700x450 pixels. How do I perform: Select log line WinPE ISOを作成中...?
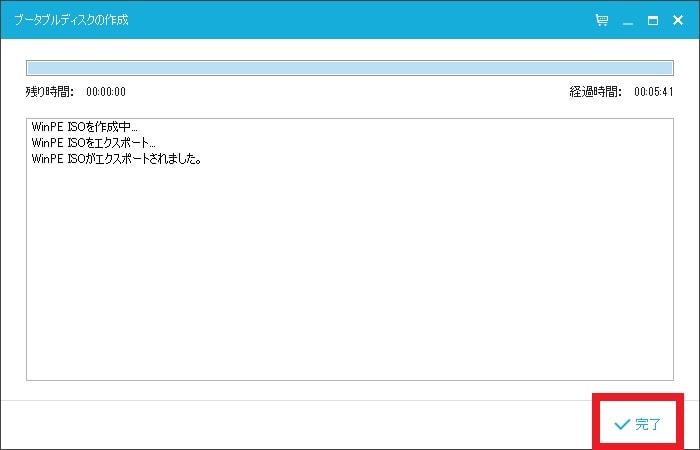pyautogui.click(x=84, y=127)
